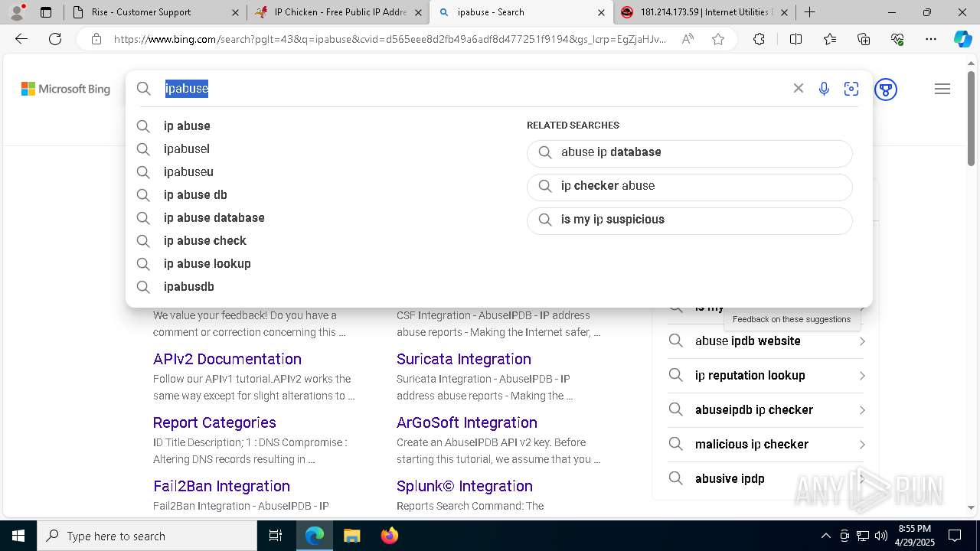Image resolution: width=980 pixels, height=551 pixels.
Task: Close the Rise - Customer Support tab
Action: pyautogui.click(x=235, y=12)
